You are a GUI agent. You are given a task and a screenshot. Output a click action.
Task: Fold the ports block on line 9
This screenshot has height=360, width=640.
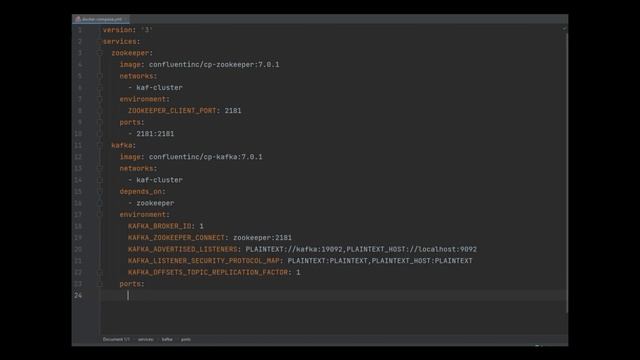point(100,122)
